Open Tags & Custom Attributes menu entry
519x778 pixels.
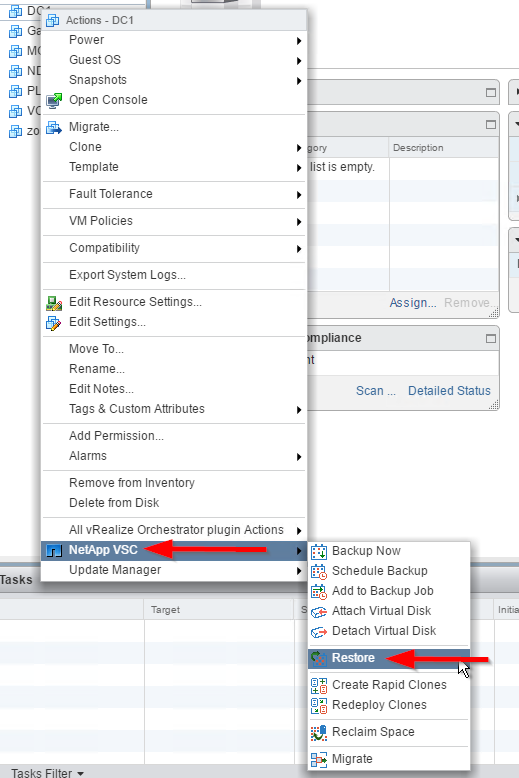pos(174,409)
